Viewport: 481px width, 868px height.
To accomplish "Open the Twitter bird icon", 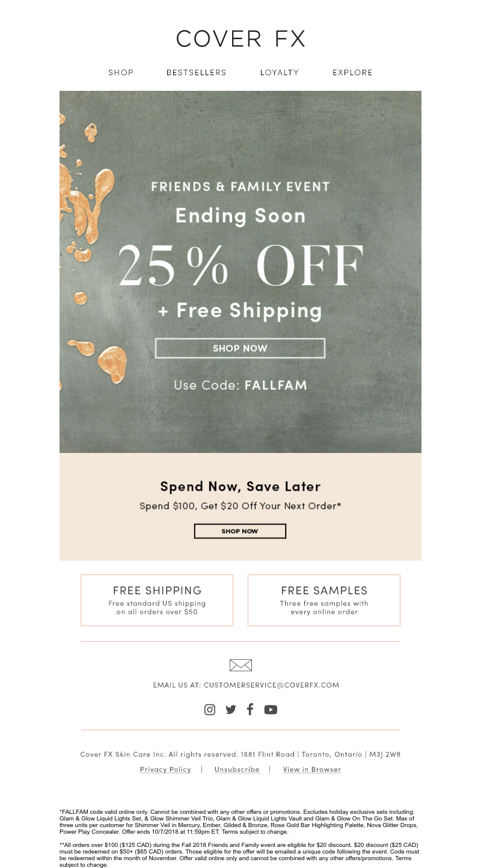I will coord(231,710).
